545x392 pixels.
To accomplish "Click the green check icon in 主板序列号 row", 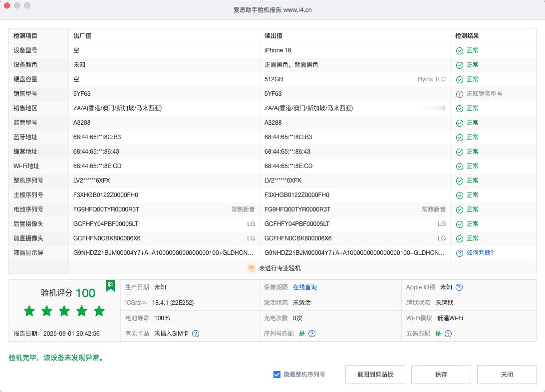I will pos(460,196).
